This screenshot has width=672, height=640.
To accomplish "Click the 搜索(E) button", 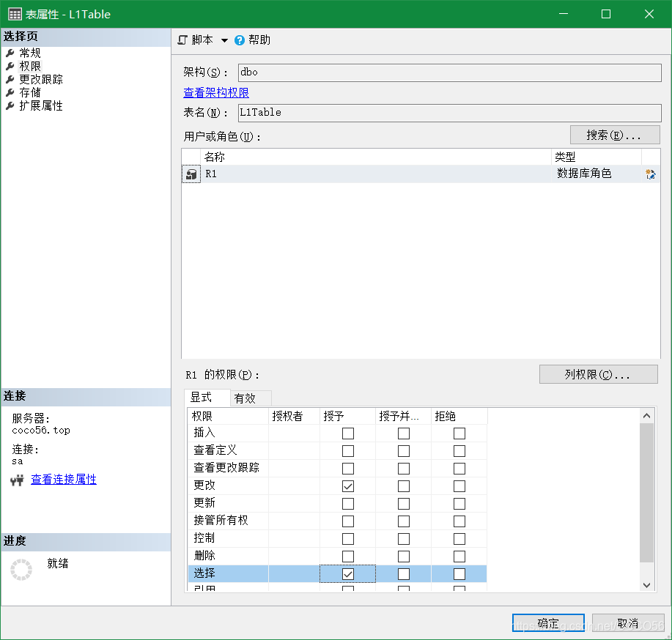I will click(x=614, y=134).
